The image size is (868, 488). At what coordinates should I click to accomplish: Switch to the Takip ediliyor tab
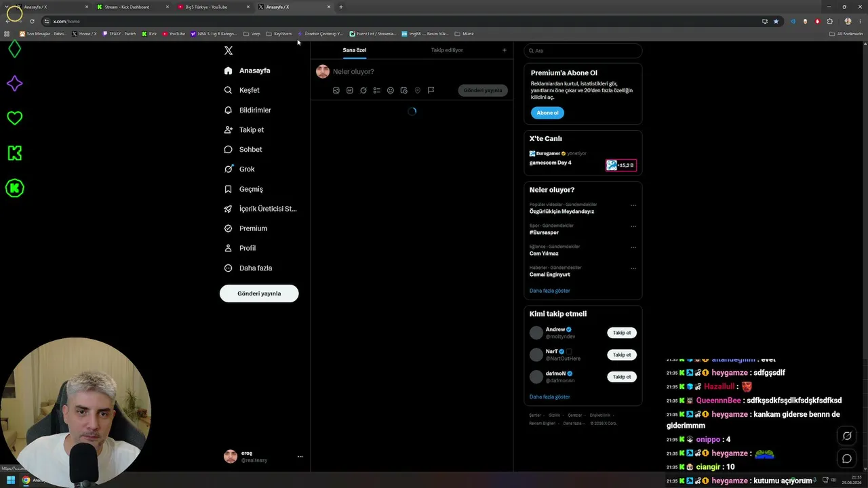point(447,50)
